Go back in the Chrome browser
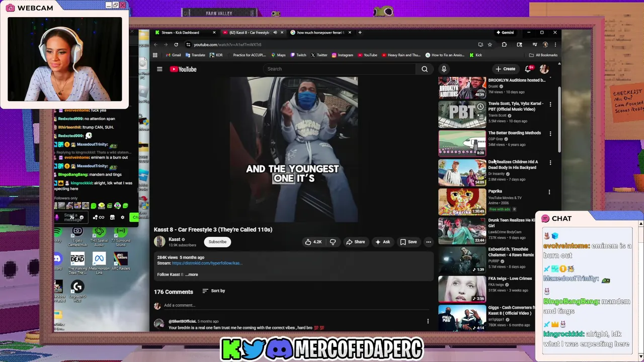This screenshot has height=362, width=644. click(155, 44)
